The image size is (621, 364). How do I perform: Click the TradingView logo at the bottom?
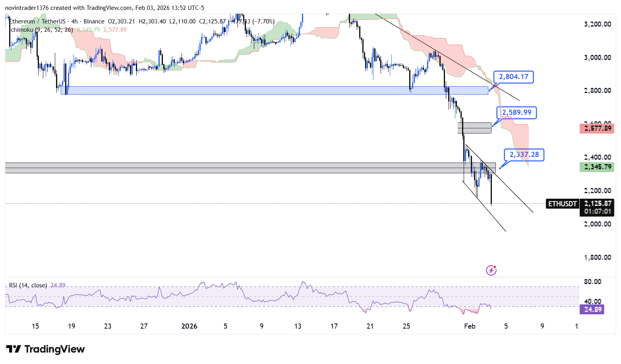[46, 349]
